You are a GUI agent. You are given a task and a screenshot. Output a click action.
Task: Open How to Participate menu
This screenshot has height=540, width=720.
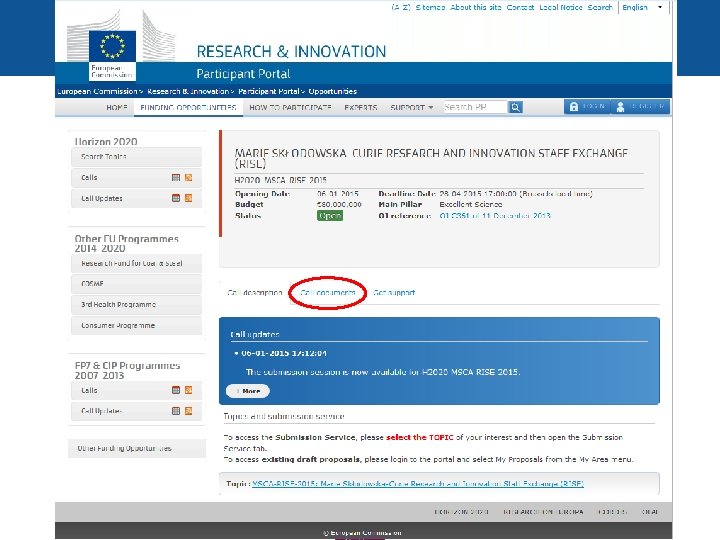pos(290,107)
